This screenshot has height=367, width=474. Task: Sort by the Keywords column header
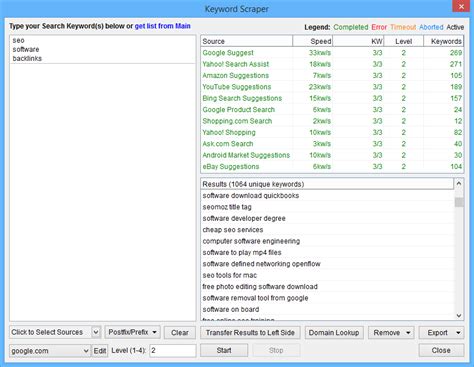click(443, 41)
